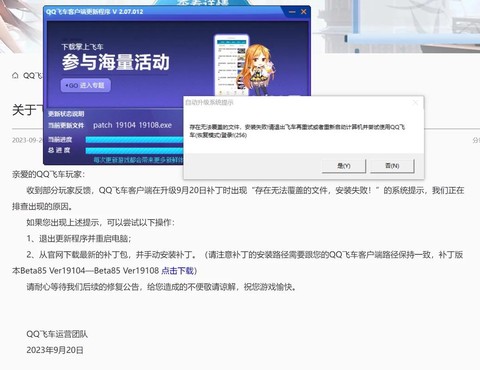Screen dimensions: 480x370
Task: Click the QQ飞车运营团队 signature text
Action: tap(57, 334)
